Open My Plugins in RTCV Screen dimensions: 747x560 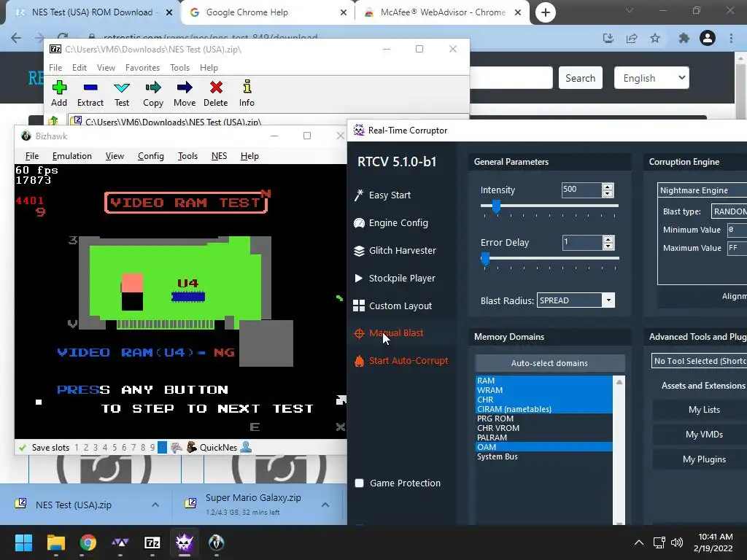[x=704, y=459]
